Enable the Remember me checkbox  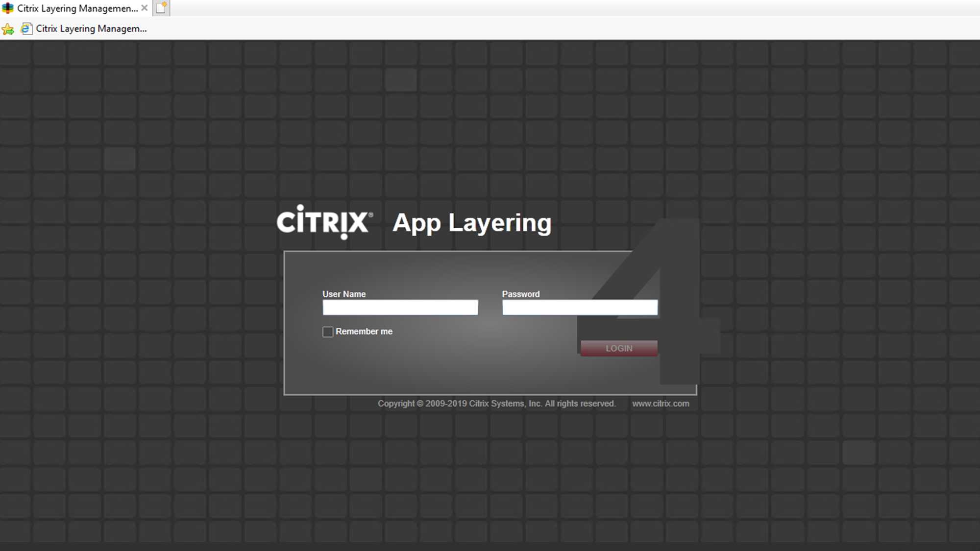coord(328,332)
